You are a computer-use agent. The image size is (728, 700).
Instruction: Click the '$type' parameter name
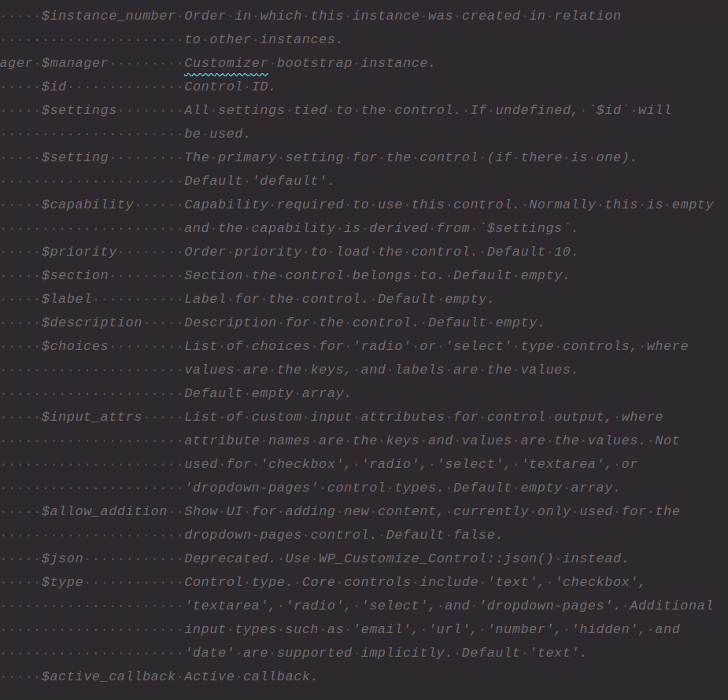coord(62,582)
